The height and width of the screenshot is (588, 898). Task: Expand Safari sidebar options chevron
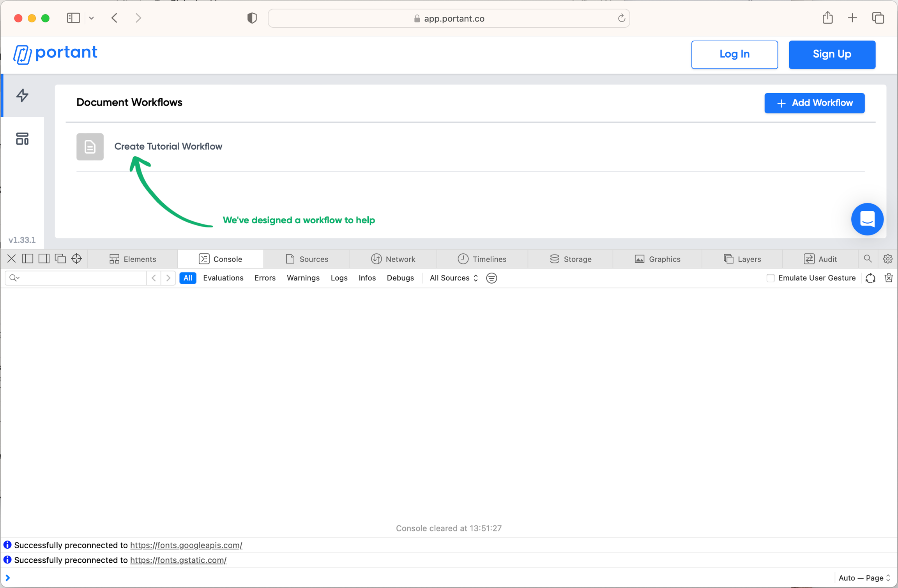(92, 18)
